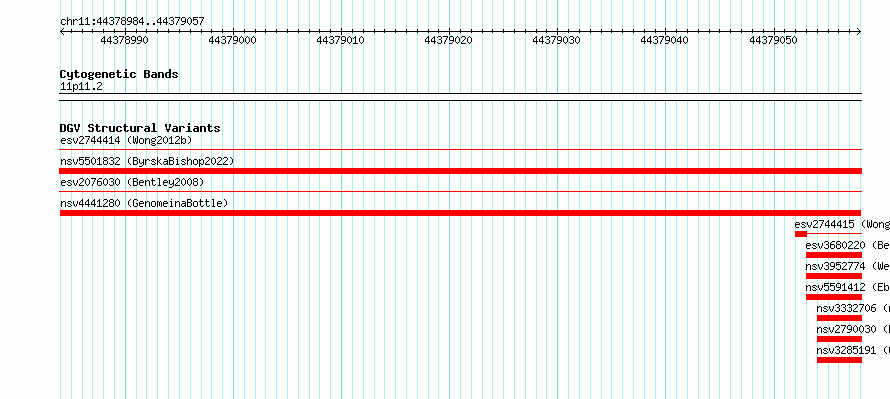Screen dimensions: 890x399
Task: Click ruler position 44379020
Action: point(448,40)
